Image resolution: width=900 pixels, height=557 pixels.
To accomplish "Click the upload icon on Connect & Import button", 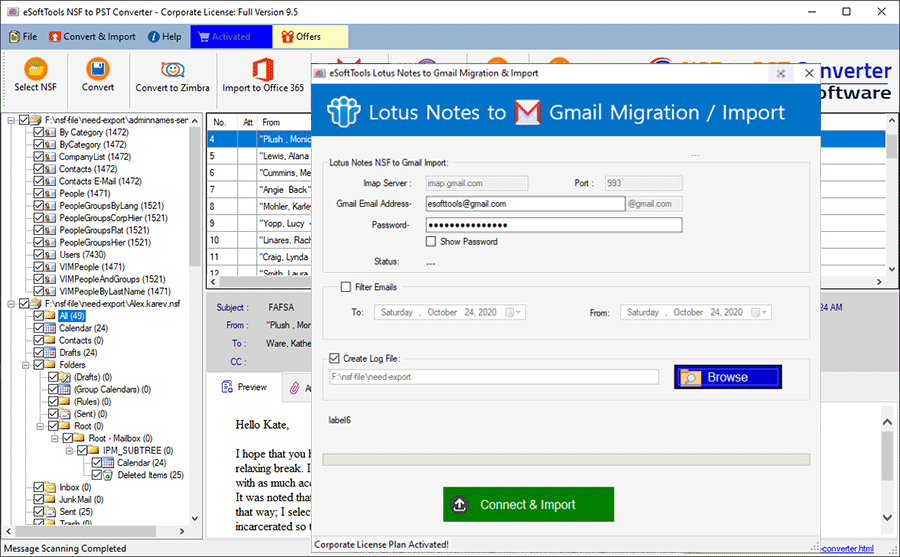I will click(x=460, y=505).
